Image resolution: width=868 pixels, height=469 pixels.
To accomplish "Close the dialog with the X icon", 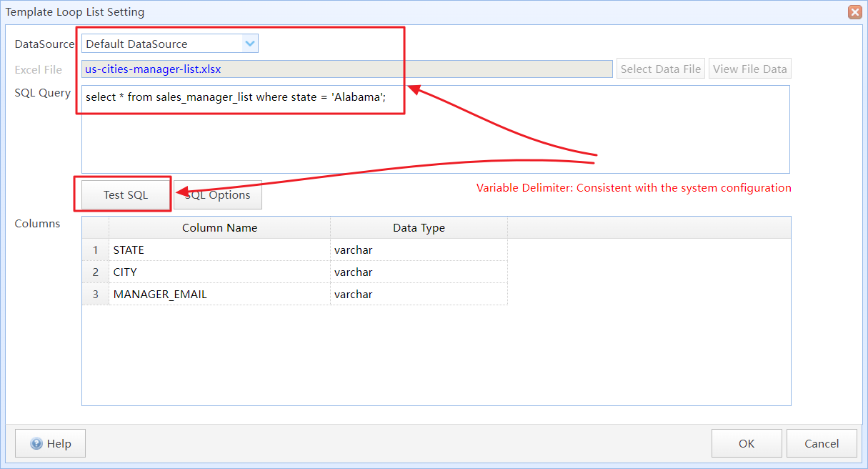I will click(x=854, y=12).
